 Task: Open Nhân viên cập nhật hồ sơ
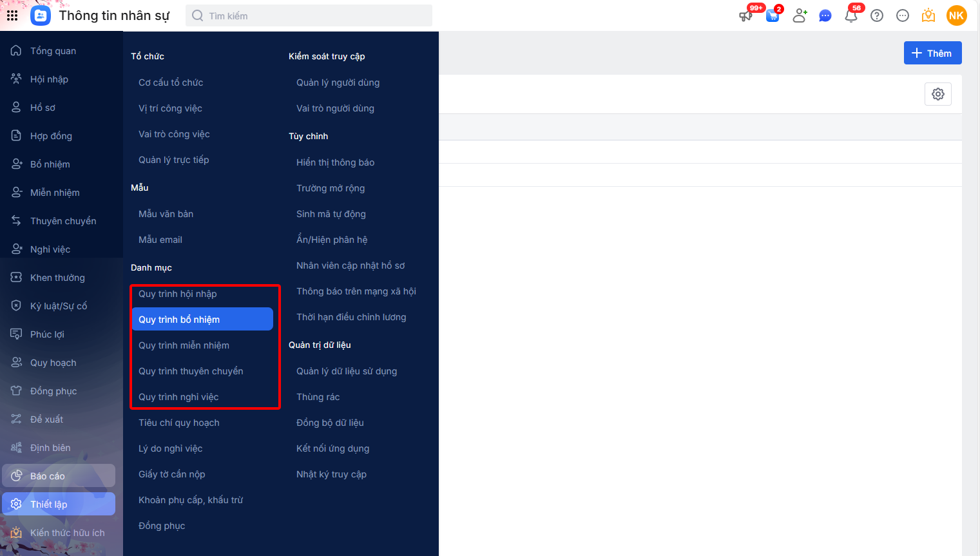point(351,265)
